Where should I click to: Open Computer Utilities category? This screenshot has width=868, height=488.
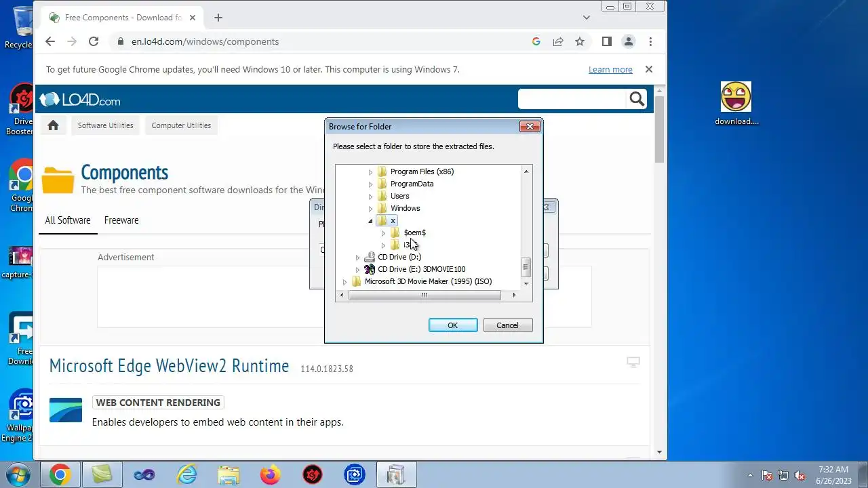coord(181,125)
